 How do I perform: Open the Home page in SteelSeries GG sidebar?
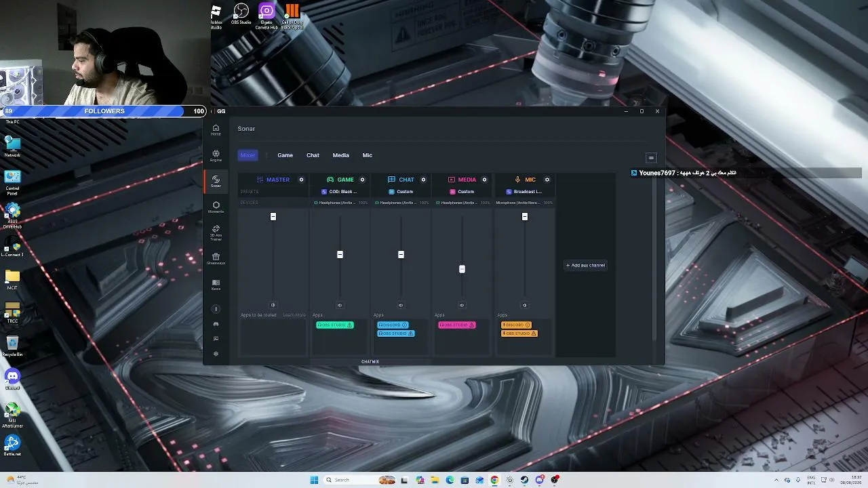click(x=216, y=129)
